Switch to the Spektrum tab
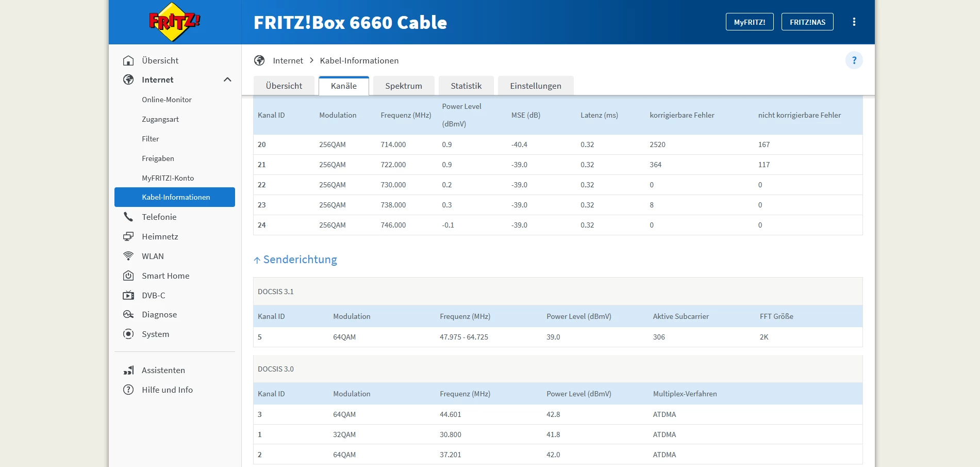 404,86
